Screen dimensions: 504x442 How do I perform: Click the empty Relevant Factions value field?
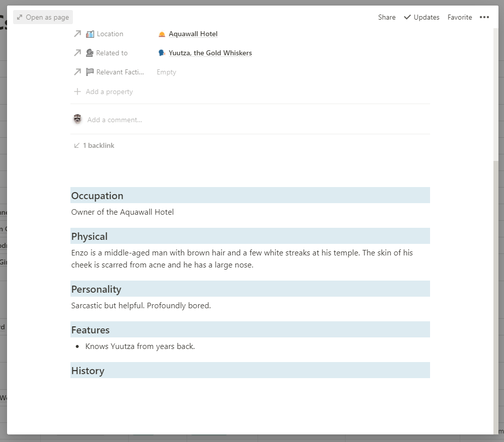(x=166, y=72)
